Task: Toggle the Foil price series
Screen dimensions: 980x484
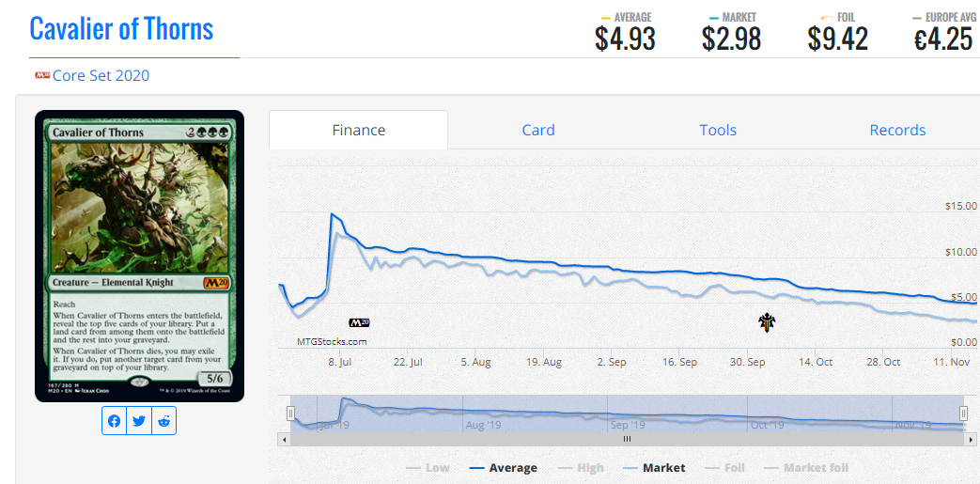Action: coord(725,468)
